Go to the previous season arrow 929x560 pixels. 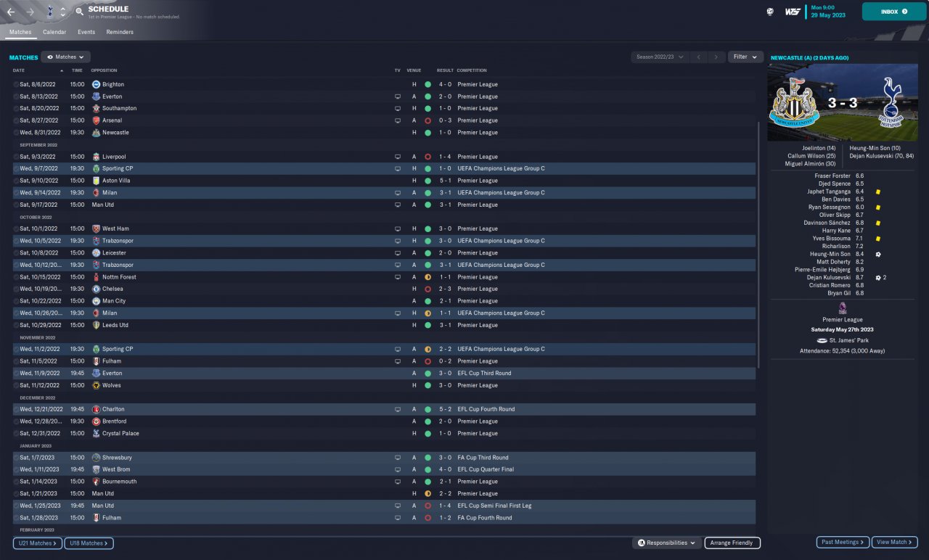(698, 57)
